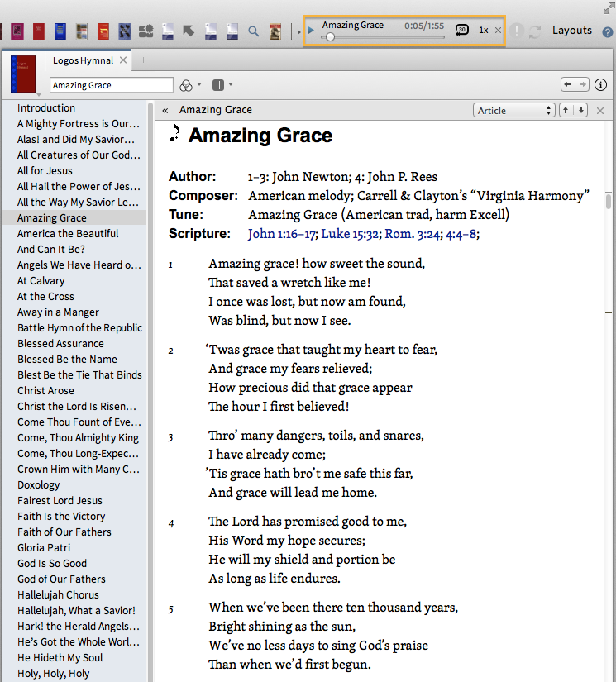
Task: Open the solid red book shortcut
Action: [x=39, y=31]
